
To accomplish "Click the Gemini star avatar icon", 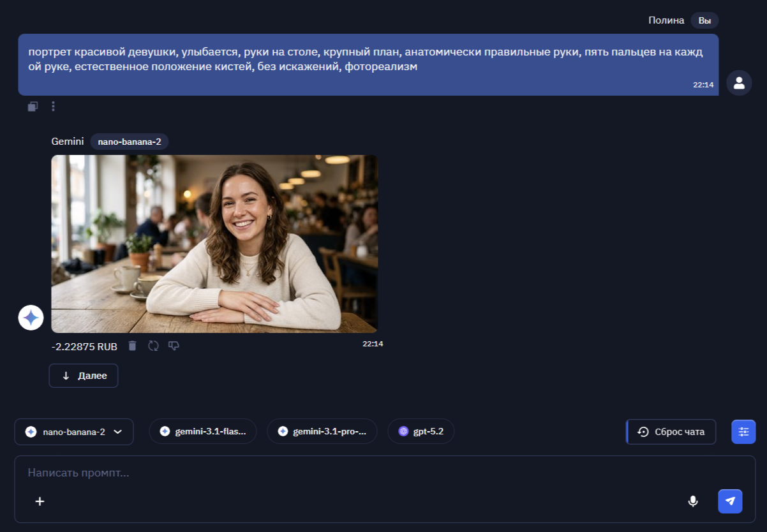I will (31, 317).
